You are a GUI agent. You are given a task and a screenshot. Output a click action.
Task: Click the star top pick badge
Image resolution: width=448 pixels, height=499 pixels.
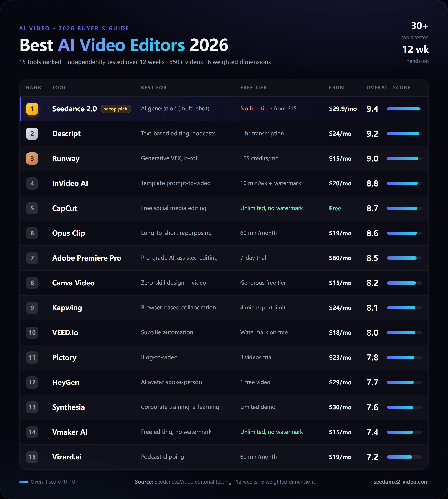point(116,109)
